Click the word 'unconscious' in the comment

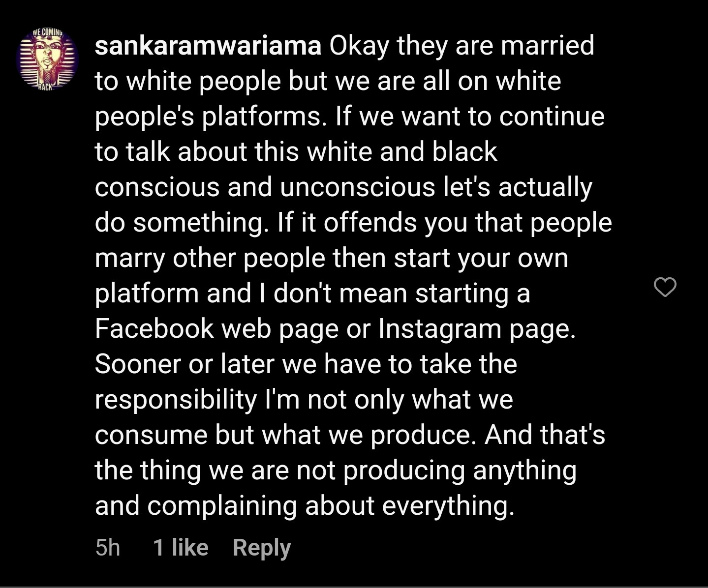point(358,187)
